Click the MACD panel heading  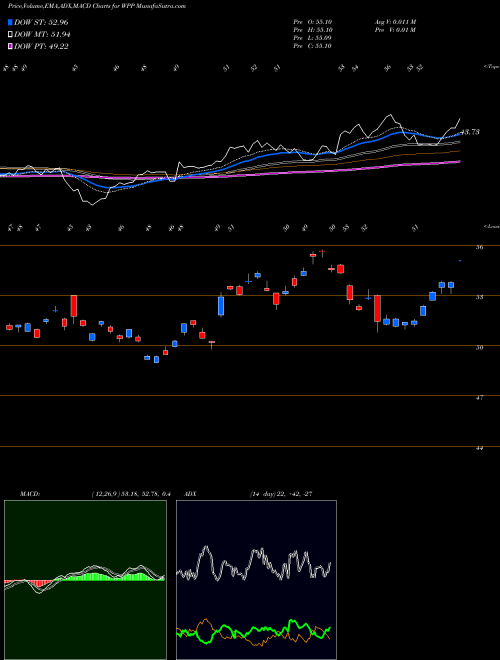(29, 494)
